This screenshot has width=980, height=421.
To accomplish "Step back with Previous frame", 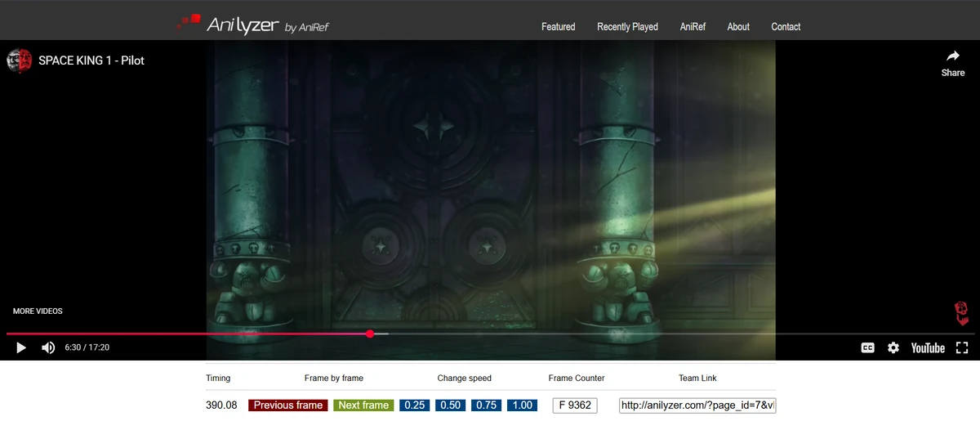I will pyautogui.click(x=288, y=405).
